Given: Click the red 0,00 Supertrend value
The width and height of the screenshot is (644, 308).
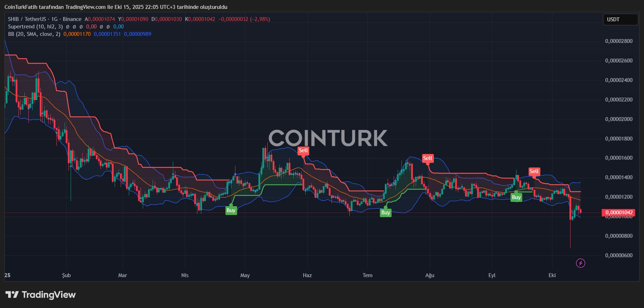Looking at the screenshot, I should coord(91,27).
